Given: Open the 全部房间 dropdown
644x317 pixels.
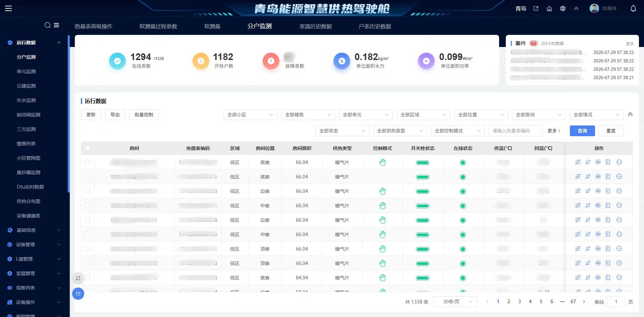Looking at the screenshot, I should click(539, 115).
